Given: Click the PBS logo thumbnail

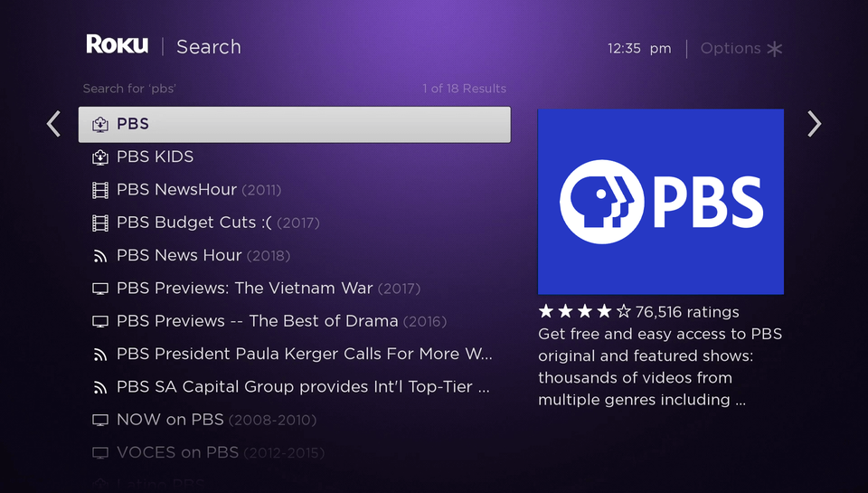Looking at the screenshot, I should click(x=660, y=202).
